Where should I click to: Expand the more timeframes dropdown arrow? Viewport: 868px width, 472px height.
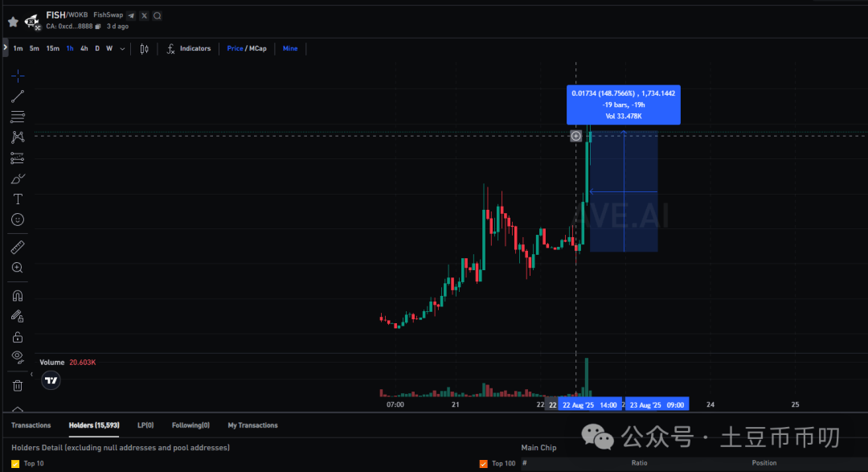[x=122, y=49]
